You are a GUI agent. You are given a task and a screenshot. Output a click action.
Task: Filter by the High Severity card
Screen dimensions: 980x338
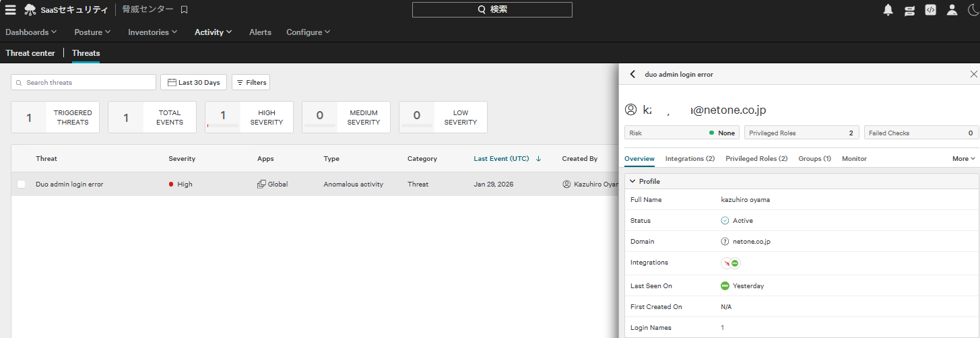[249, 117]
